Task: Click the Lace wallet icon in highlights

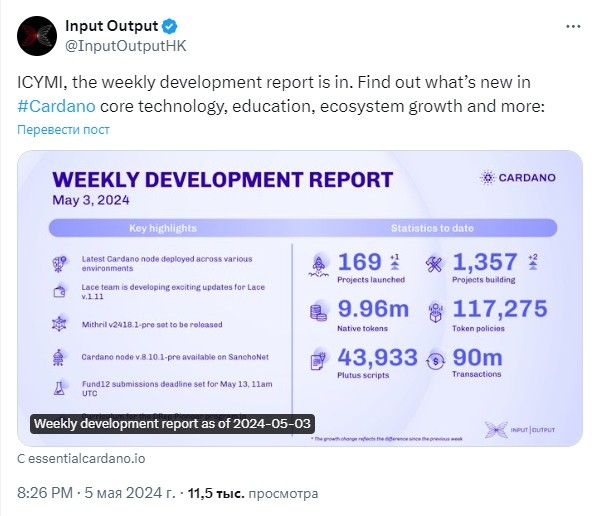Action: click(x=59, y=292)
